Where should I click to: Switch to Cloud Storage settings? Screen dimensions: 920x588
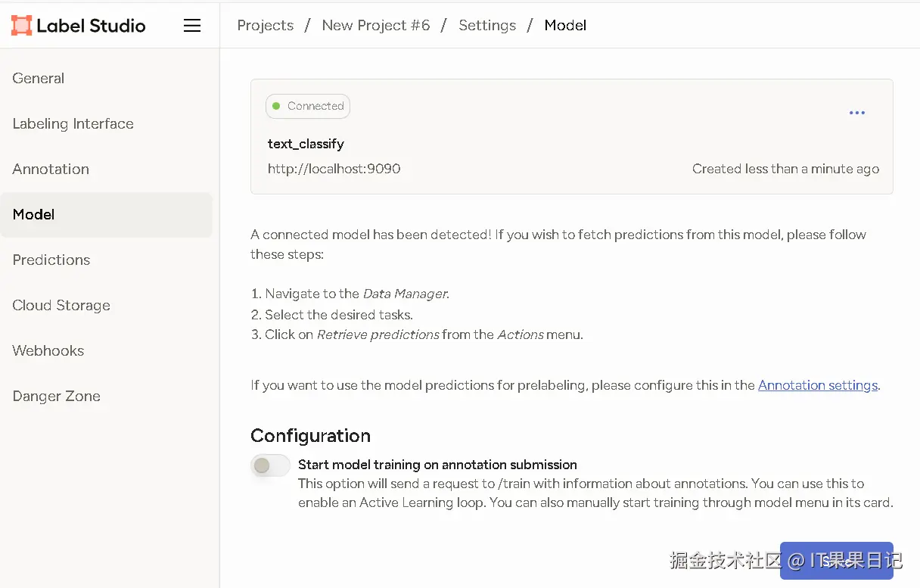point(61,305)
